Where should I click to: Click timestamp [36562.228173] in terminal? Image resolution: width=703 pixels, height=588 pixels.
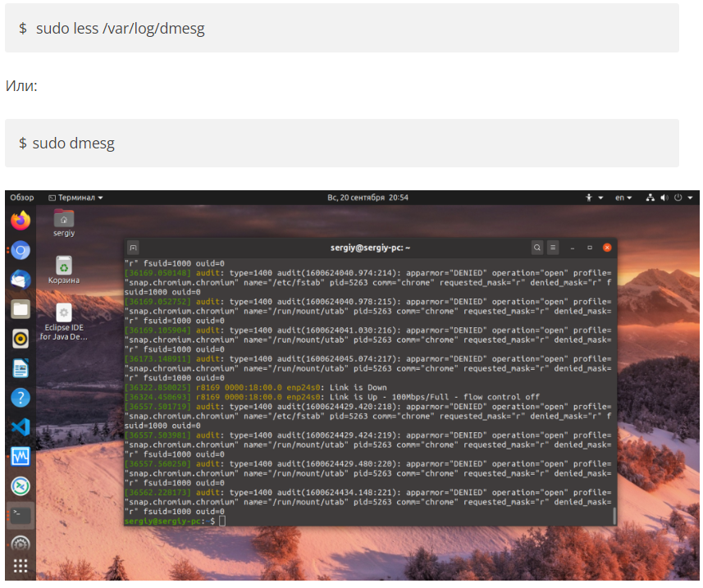click(x=157, y=493)
